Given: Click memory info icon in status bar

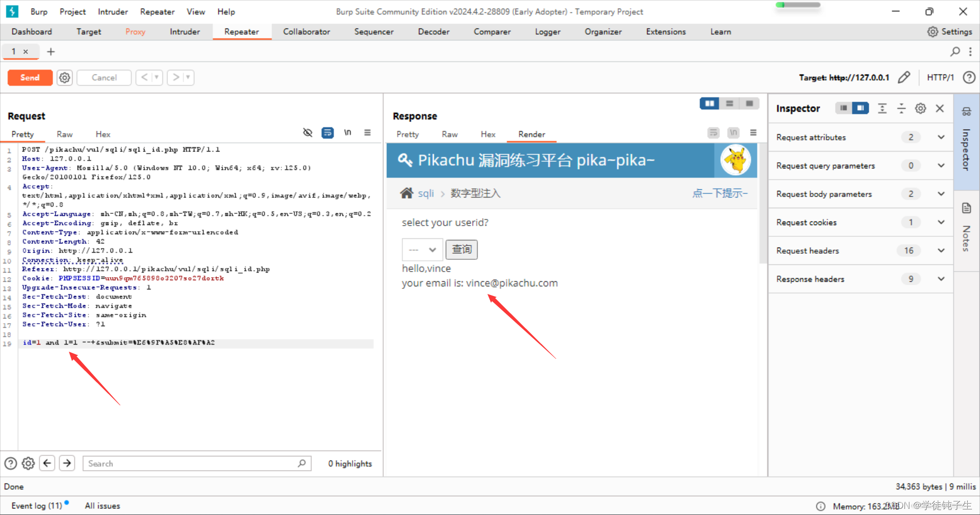Looking at the screenshot, I should point(820,506).
